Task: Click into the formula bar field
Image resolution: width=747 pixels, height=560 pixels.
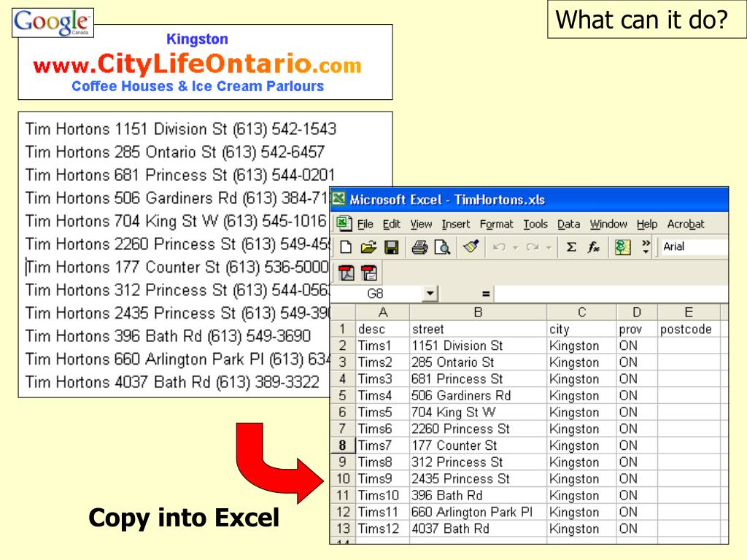Action: pos(611,293)
